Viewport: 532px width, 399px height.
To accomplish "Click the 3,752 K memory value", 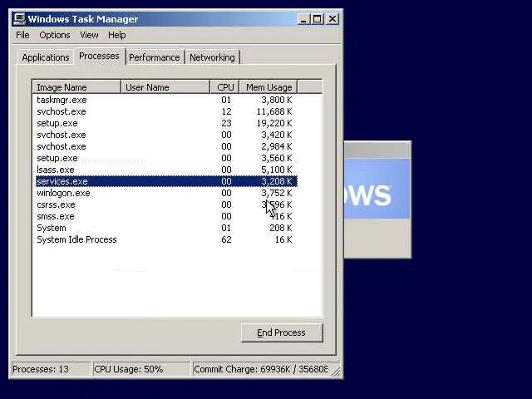I will pos(277,193).
